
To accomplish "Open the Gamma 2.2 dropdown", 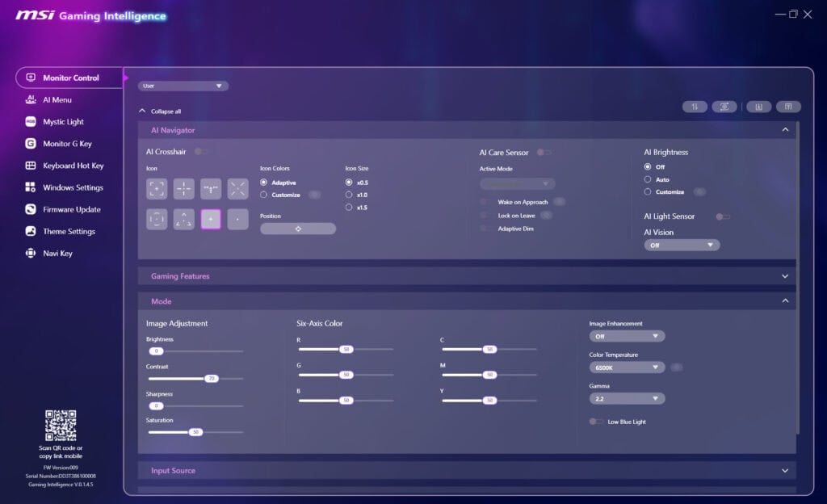I will pos(627,398).
